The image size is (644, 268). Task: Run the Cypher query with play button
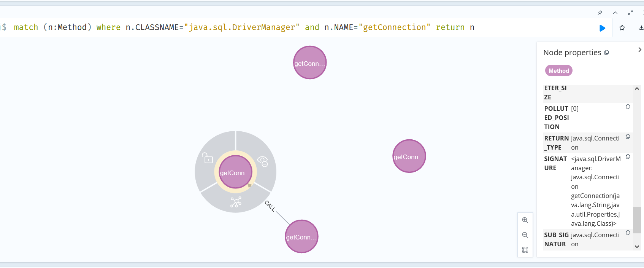coord(602,28)
